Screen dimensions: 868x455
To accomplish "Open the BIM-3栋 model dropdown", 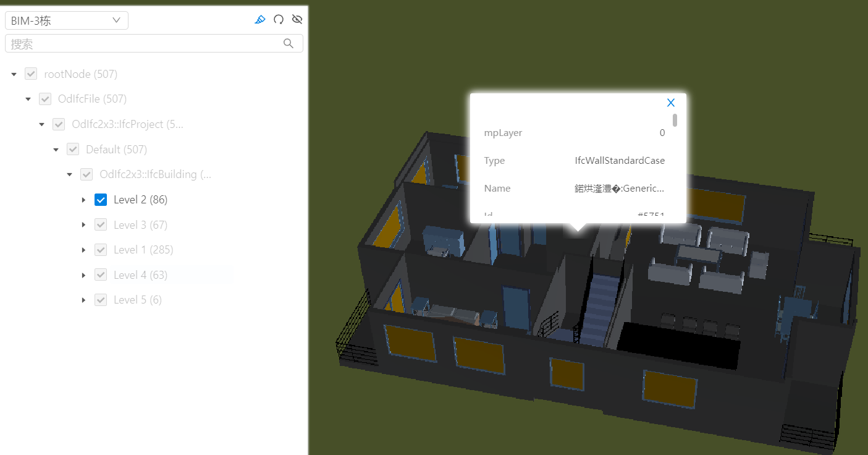I will coord(67,20).
